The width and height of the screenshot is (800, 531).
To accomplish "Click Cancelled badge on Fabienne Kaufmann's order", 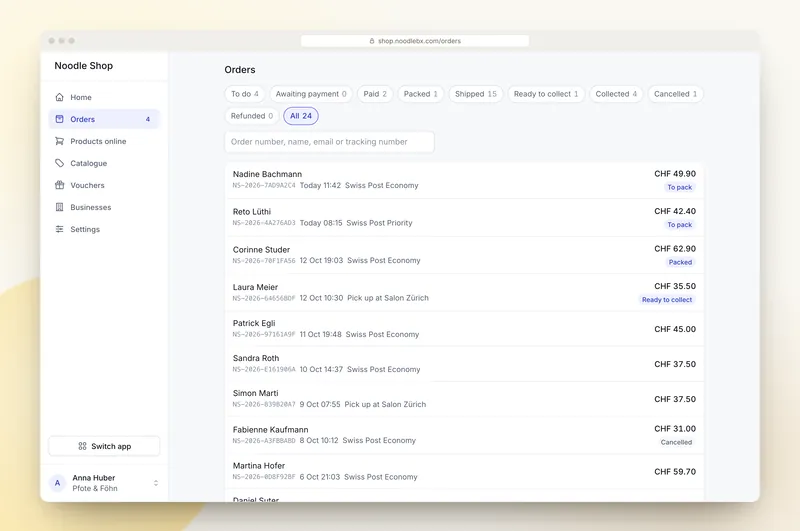I will [676, 442].
